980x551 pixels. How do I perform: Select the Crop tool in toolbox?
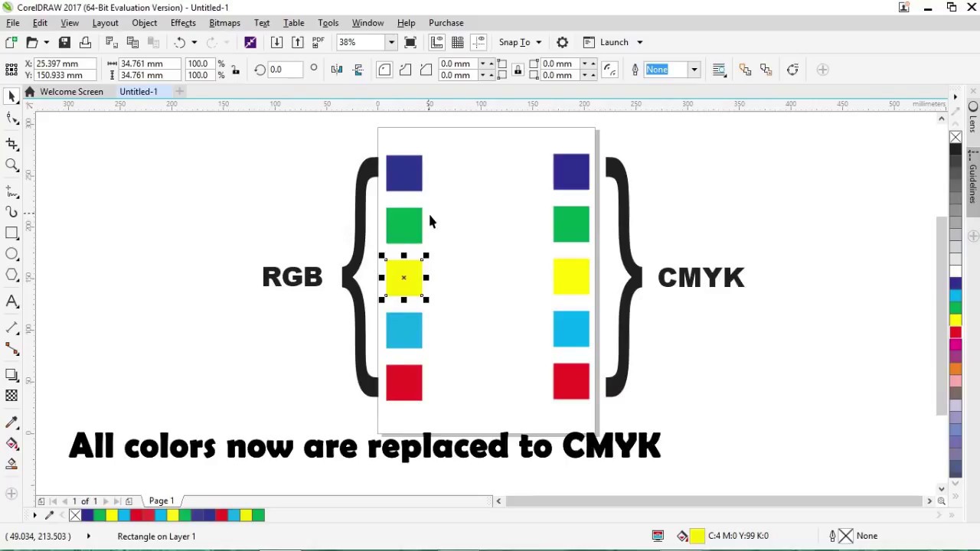tap(11, 143)
